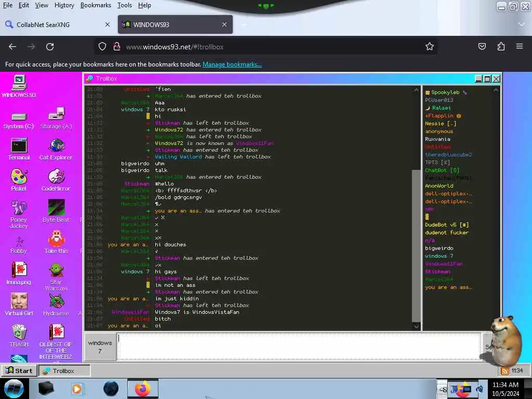
Task: Click the chat scrollbar up arrow
Action: [416, 90]
